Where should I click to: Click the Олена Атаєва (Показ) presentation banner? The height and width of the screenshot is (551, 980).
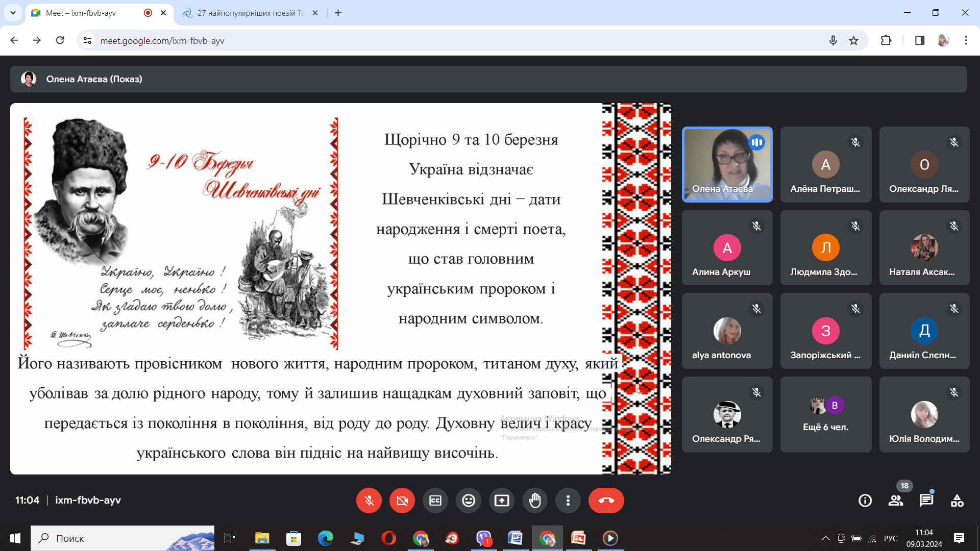[x=488, y=79]
